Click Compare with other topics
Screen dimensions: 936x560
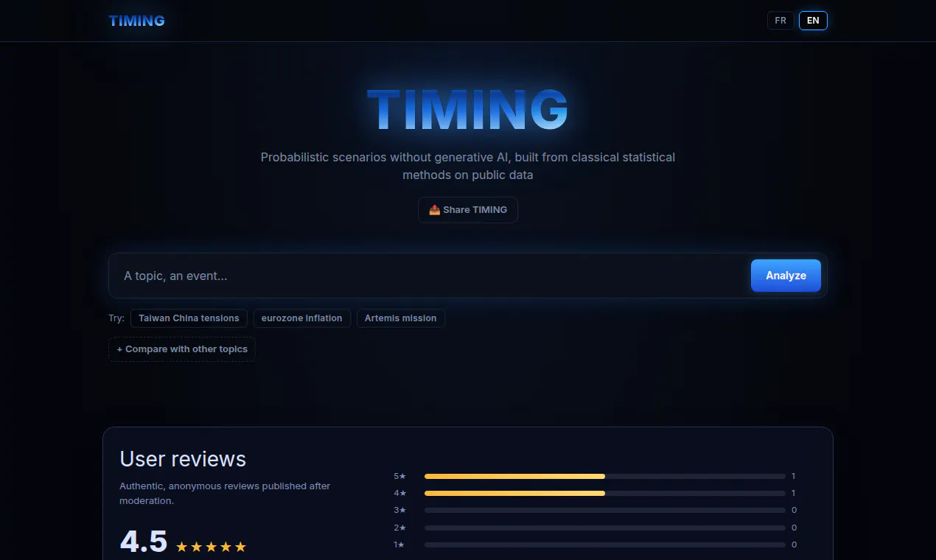pyautogui.click(x=182, y=349)
